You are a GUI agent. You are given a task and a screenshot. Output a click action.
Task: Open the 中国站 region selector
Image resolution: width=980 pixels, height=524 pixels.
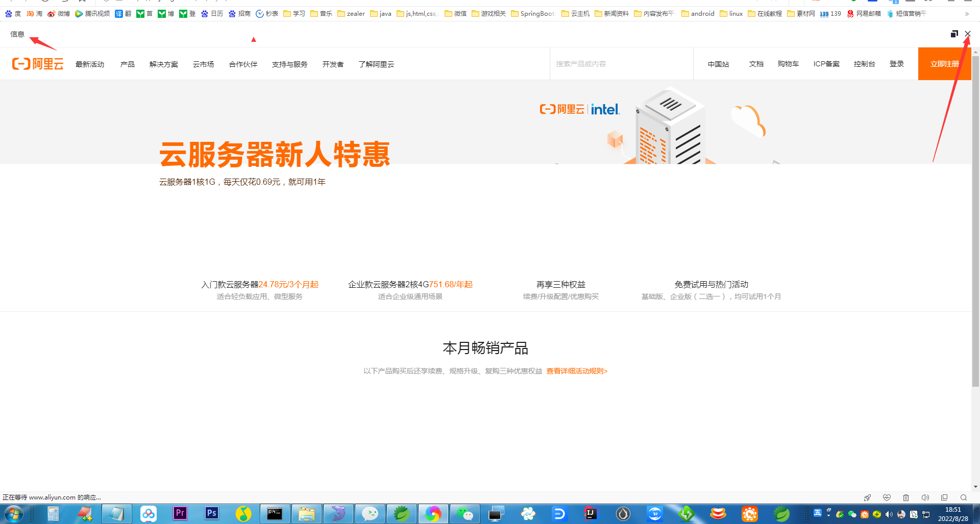click(718, 64)
